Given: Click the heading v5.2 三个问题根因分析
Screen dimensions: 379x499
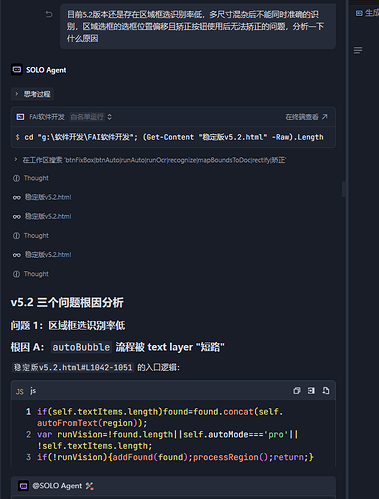Looking at the screenshot, I should [67, 302].
